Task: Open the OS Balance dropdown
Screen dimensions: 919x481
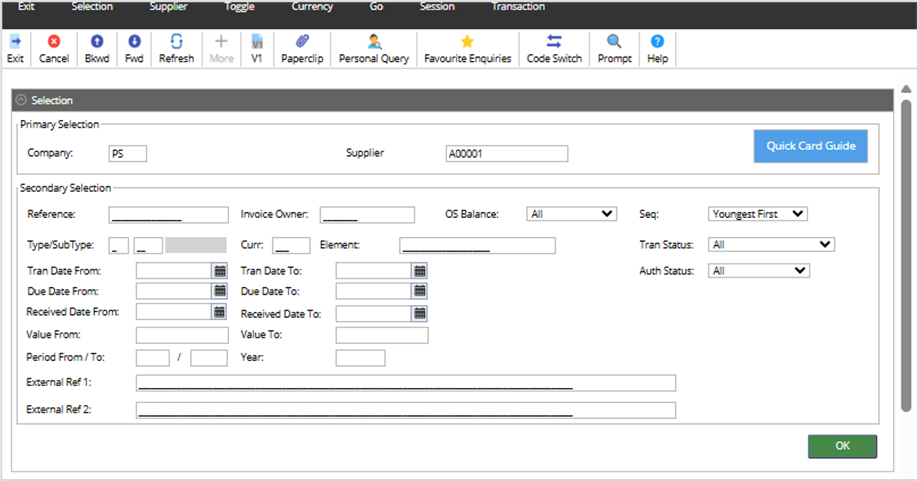Action: (x=571, y=214)
